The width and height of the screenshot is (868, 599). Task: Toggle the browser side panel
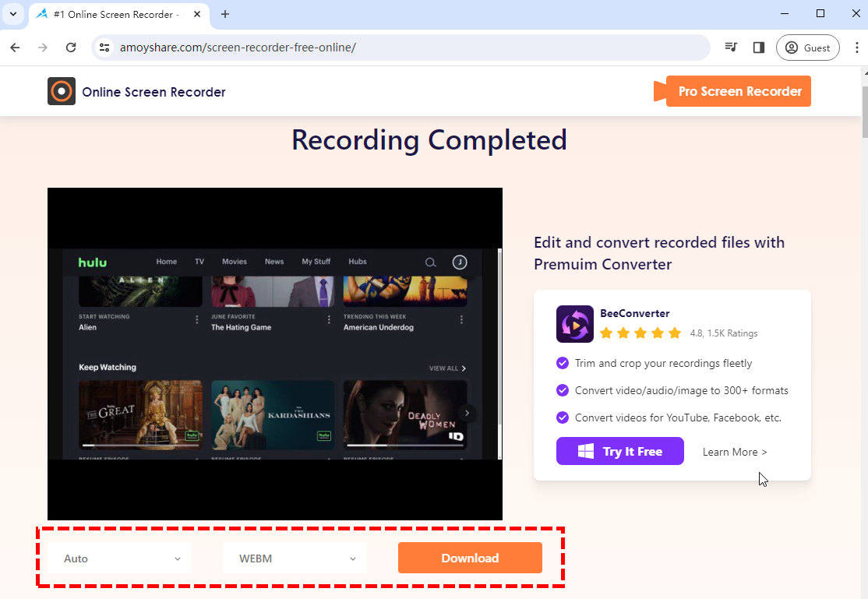pyautogui.click(x=759, y=48)
